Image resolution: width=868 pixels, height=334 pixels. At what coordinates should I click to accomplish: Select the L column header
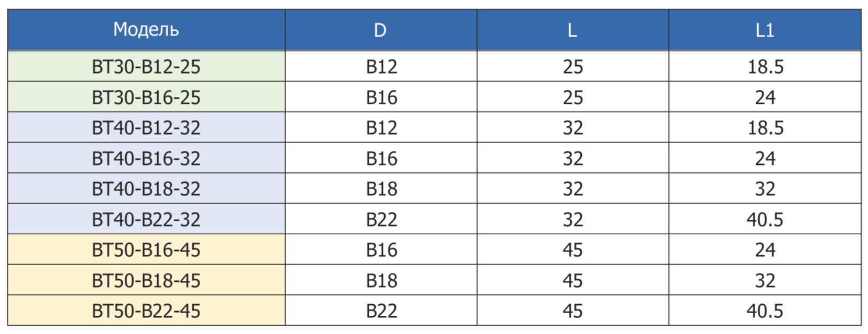572,30
